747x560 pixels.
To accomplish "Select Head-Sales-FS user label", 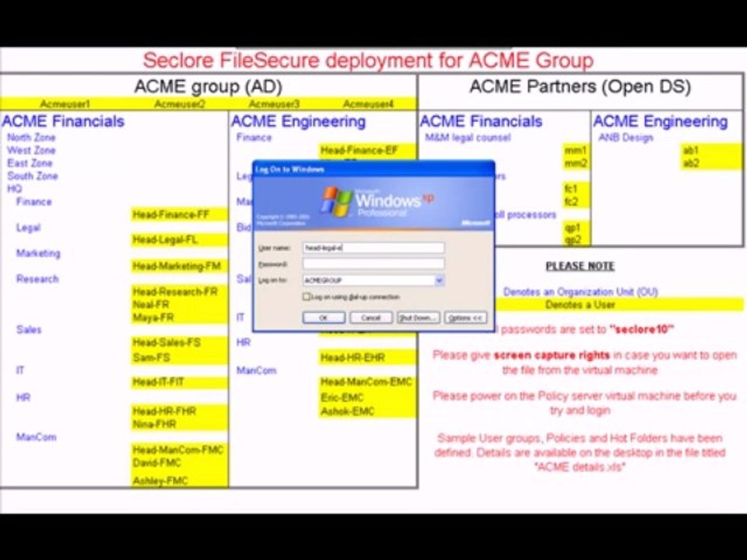I will 167,342.
